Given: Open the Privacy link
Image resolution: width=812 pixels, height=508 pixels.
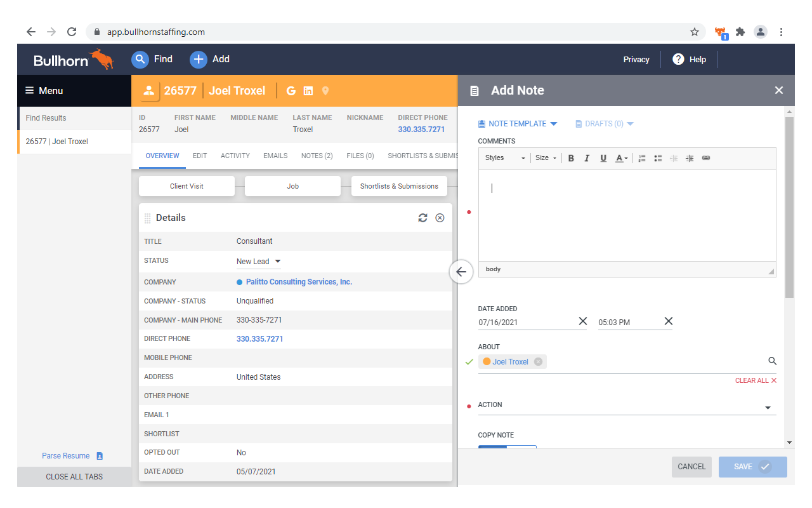Looking at the screenshot, I should pos(636,60).
